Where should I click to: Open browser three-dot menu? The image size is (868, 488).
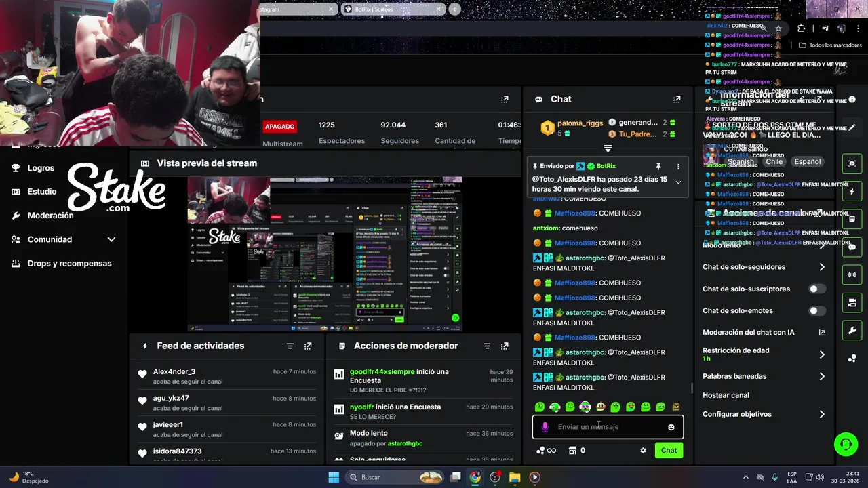(x=859, y=28)
